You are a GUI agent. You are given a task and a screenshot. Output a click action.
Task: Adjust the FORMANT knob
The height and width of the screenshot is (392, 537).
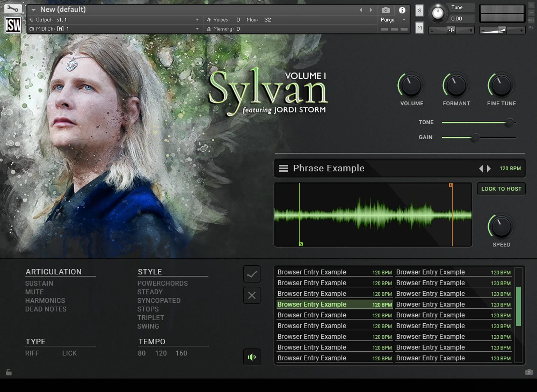[x=456, y=85]
